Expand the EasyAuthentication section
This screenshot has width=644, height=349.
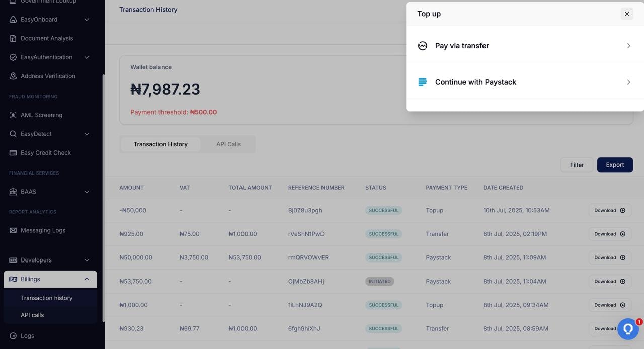click(x=86, y=57)
